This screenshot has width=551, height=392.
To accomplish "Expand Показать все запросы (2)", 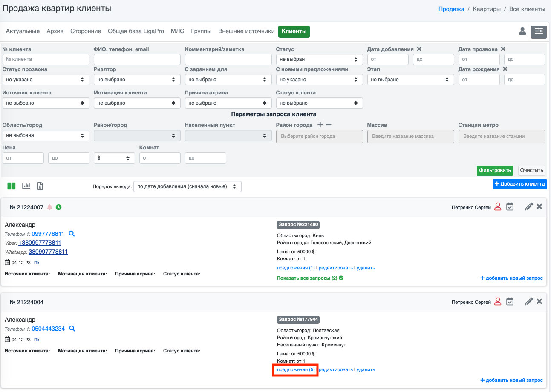I will 310,278.
